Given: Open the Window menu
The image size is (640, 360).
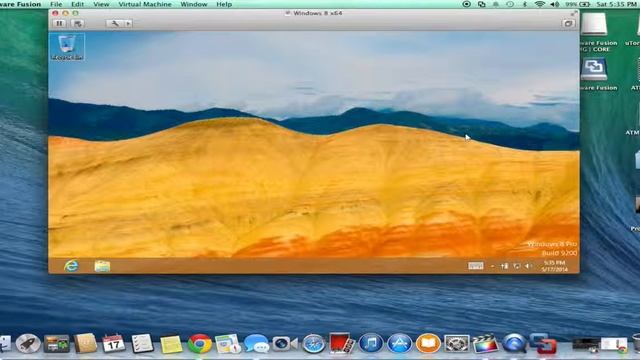Looking at the screenshot, I should pyautogui.click(x=194, y=4).
